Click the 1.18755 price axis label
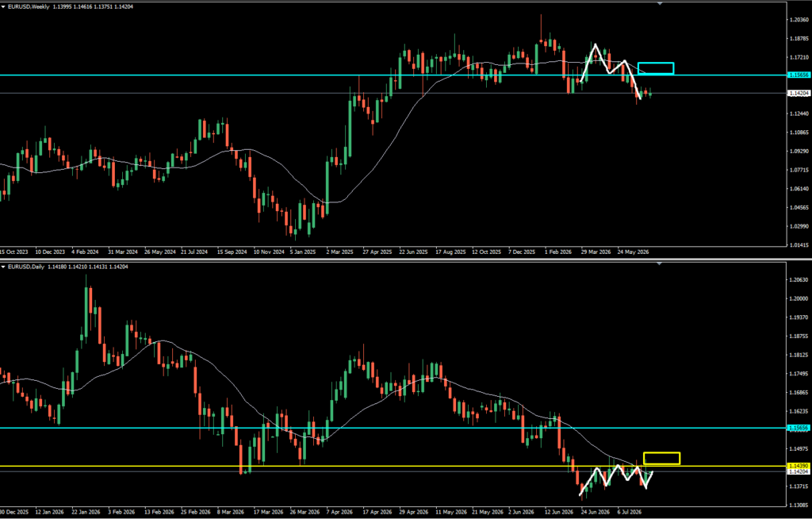Screen dimensions: 812x519 (799, 336)
